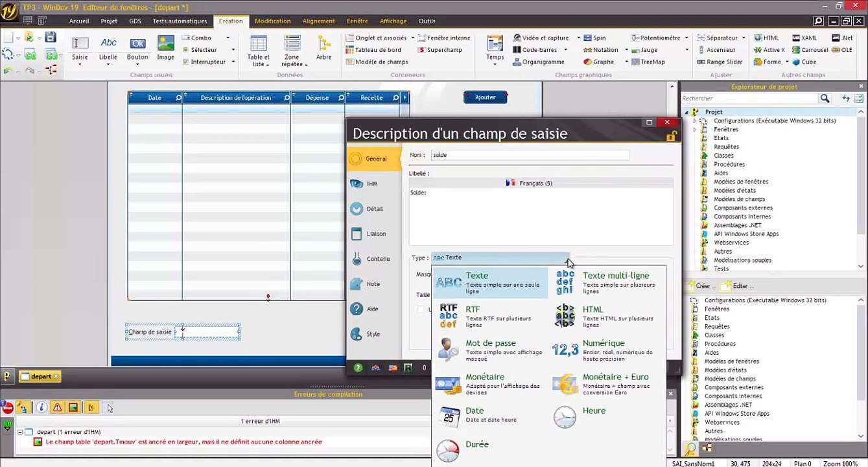Click the green help question mark icon in dialog

358,368
